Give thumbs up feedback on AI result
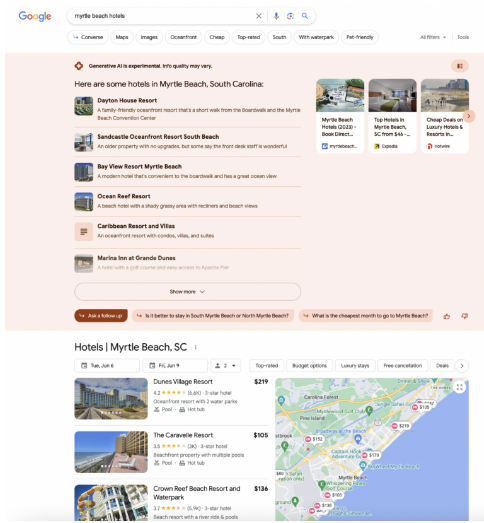484x523 pixels. (447, 316)
